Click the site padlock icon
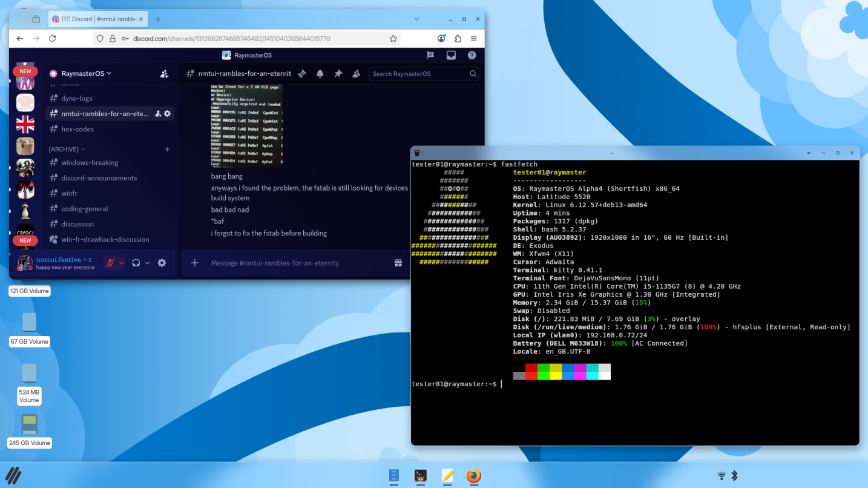 click(112, 38)
